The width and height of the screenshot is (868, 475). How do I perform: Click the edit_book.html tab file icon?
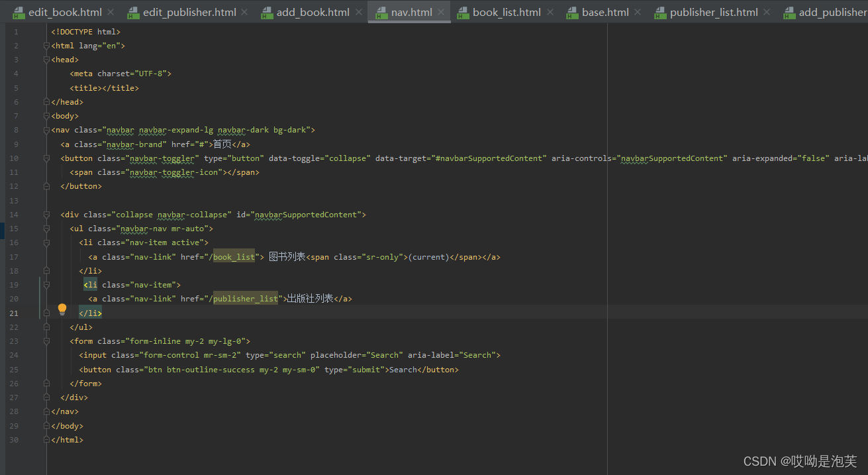[x=19, y=12]
